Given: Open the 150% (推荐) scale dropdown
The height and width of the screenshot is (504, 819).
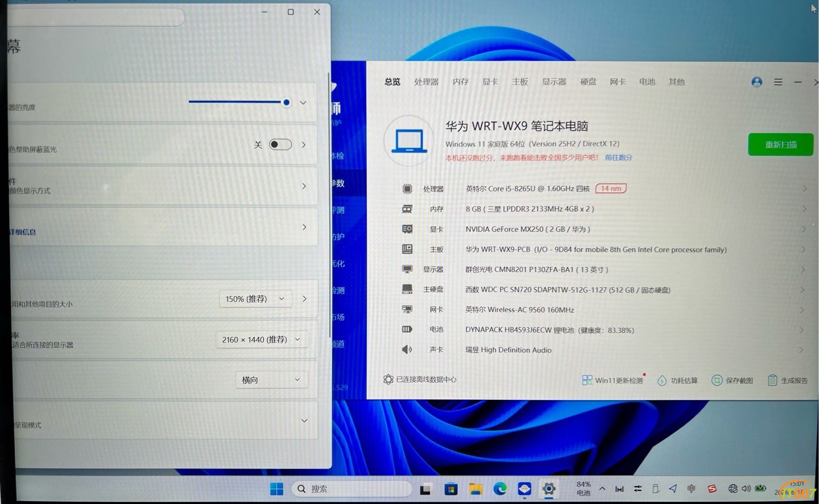Looking at the screenshot, I should tap(255, 299).
